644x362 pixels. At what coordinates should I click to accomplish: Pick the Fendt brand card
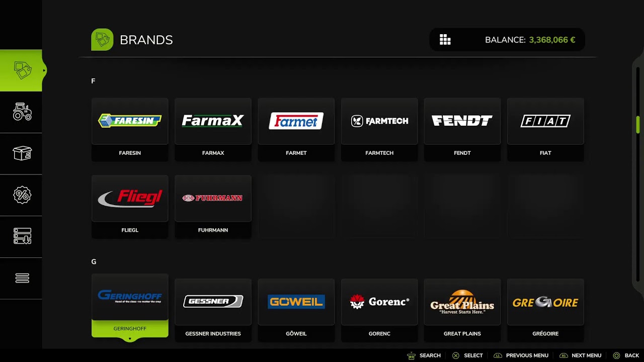(x=462, y=130)
